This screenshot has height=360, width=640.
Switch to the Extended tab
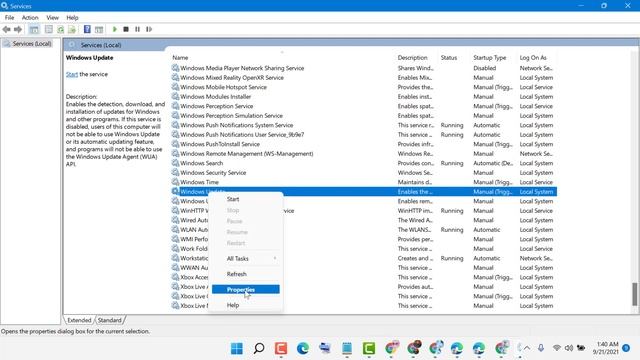point(79,320)
